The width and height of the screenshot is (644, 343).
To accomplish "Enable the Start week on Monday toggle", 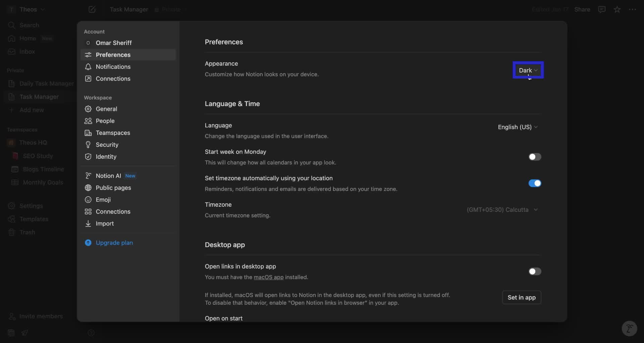I will 534,157.
